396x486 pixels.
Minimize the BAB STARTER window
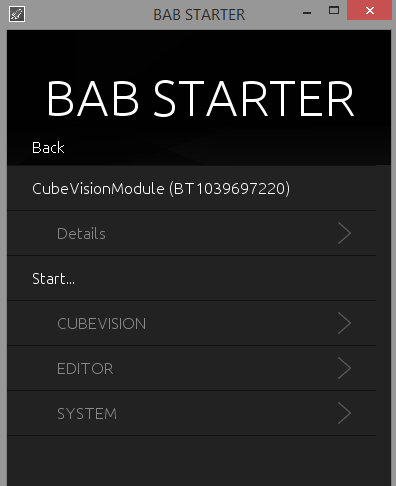point(307,13)
